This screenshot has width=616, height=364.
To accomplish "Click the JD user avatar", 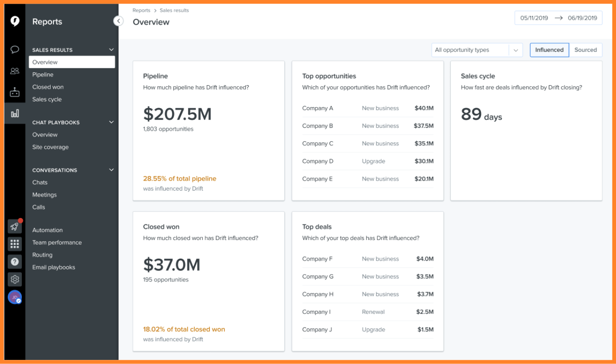I will click(15, 297).
